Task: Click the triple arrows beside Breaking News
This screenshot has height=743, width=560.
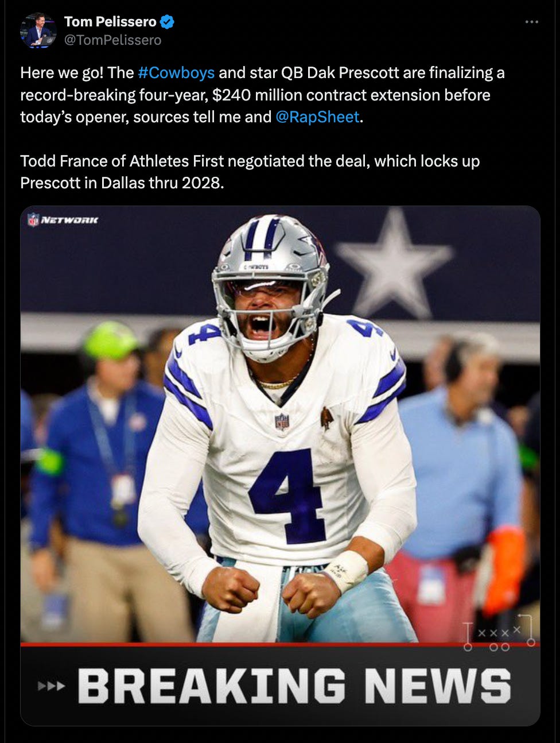Action: (x=52, y=686)
